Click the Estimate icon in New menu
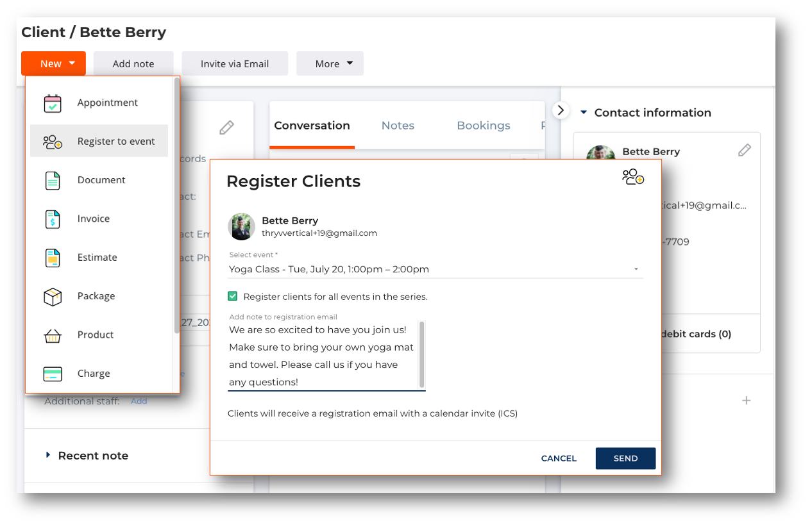The height and width of the screenshot is (521, 812). pos(53,258)
